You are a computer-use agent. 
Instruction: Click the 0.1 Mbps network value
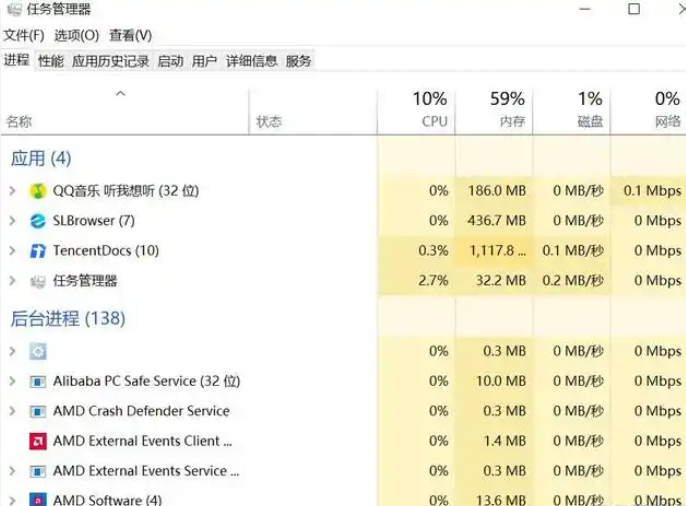tap(652, 191)
